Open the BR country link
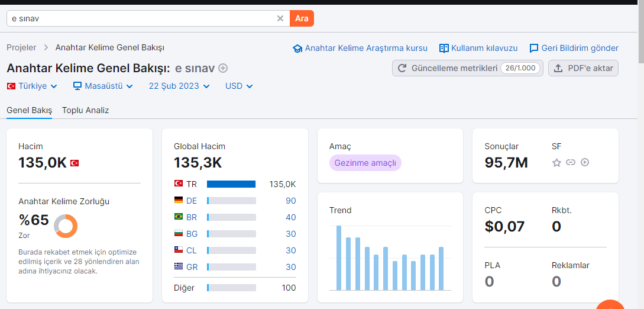Screen dimensions: 644x309 point(192,217)
